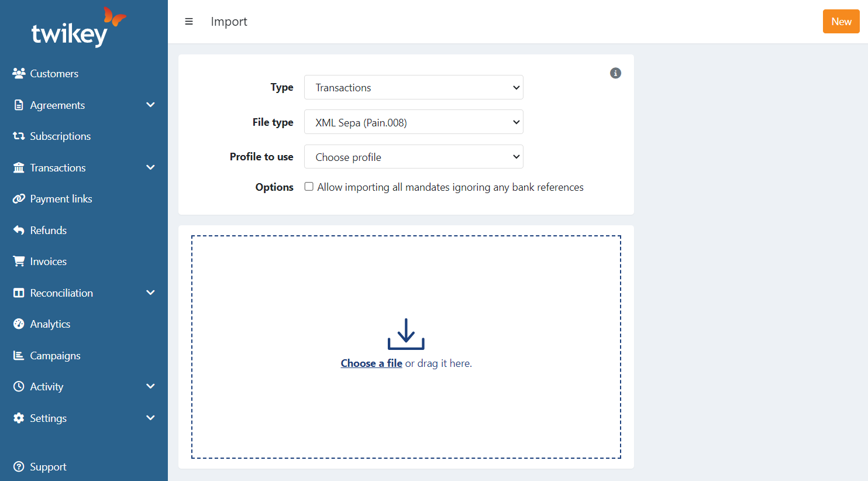Click the orange New button
The image size is (868, 481).
tap(841, 22)
